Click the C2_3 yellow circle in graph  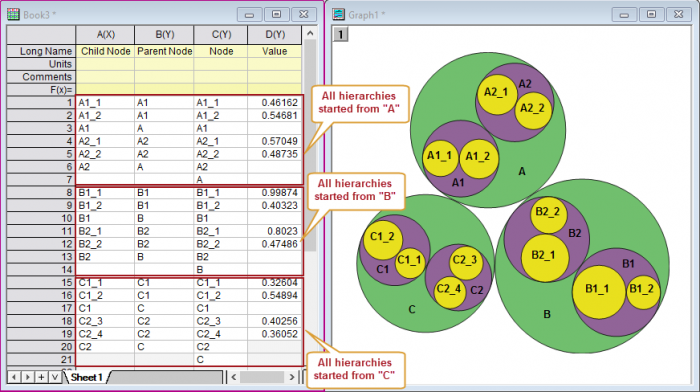coord(465,263)
